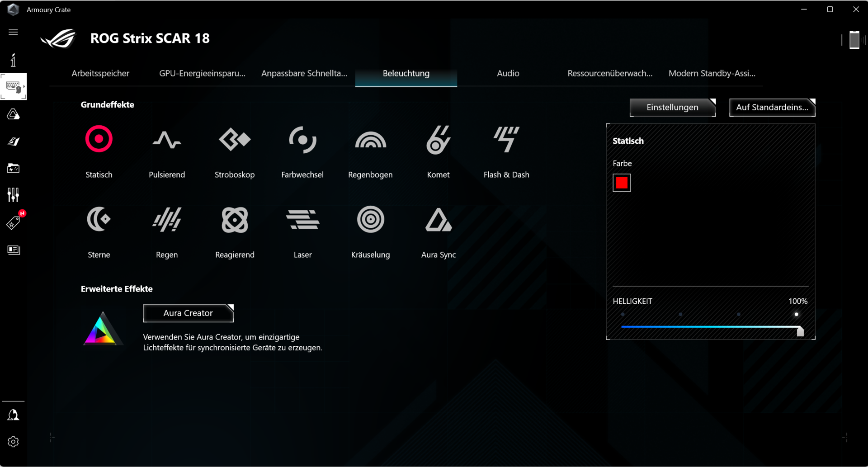Open the Game Library icon in sidebar
This screenshot has height=467, width=868.
(13, 168)
